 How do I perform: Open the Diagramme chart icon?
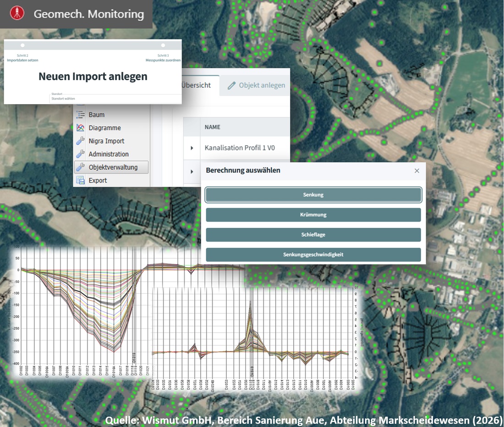pos(81,128)
